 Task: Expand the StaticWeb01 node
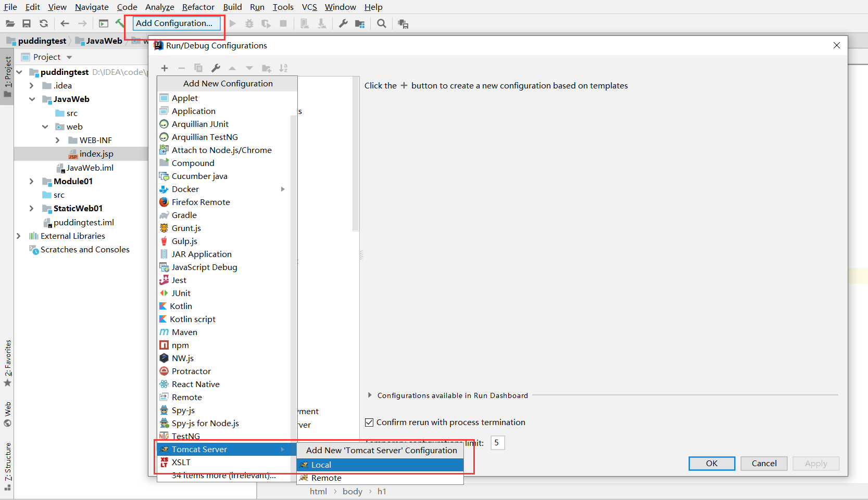coord(32,209)
